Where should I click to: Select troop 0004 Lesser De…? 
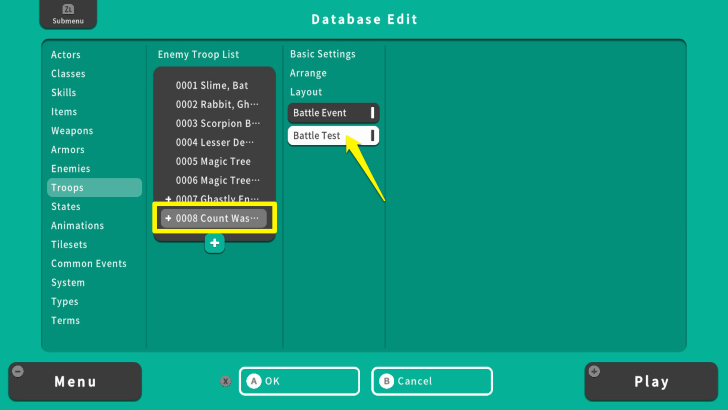[214, 143]
